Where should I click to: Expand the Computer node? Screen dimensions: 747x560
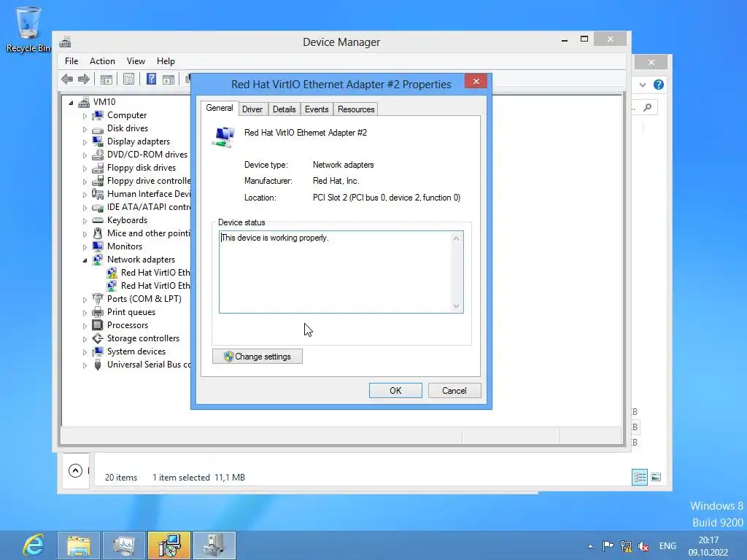point(85,116)
